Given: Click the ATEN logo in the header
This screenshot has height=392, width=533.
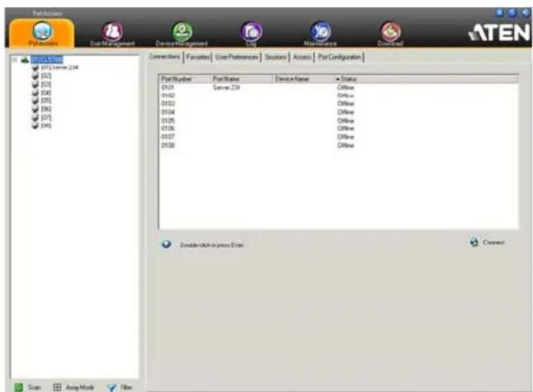Looking at the screenshot, I should pyautogui.click(x=499, y=33).
